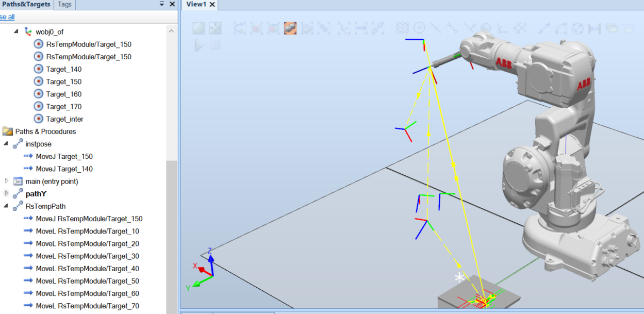644x314 pixels.
Task: Enable Snap Grid mode icon
Action: pyautogui.click(x=519, y=28)
